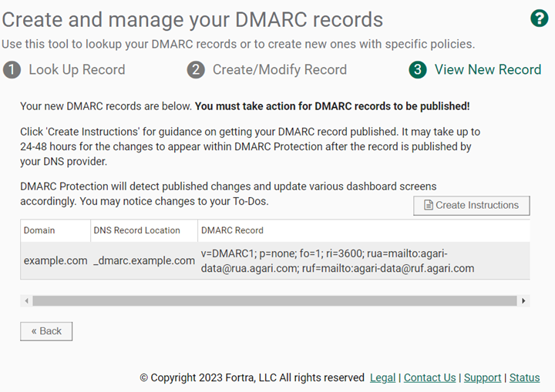Click the horizontal scrollbar left arrow
Screen dimensions: 555x392
point(26,301)
